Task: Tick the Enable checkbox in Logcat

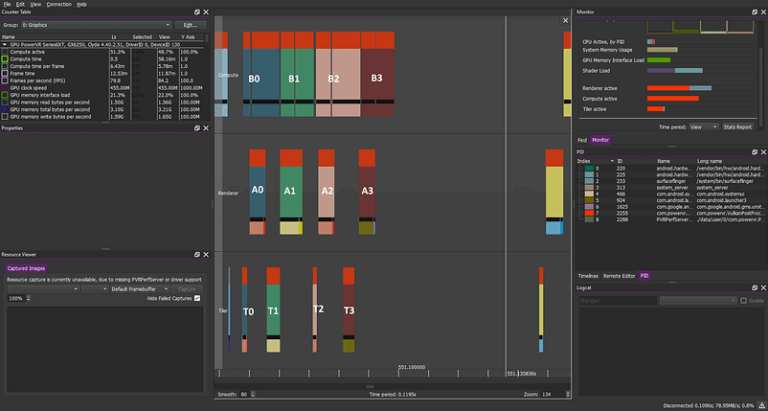Action: (742, 300)
